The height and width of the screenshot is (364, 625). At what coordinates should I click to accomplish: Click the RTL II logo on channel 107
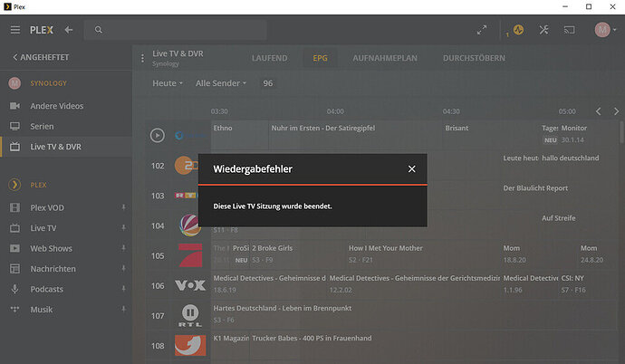[190, 315]
